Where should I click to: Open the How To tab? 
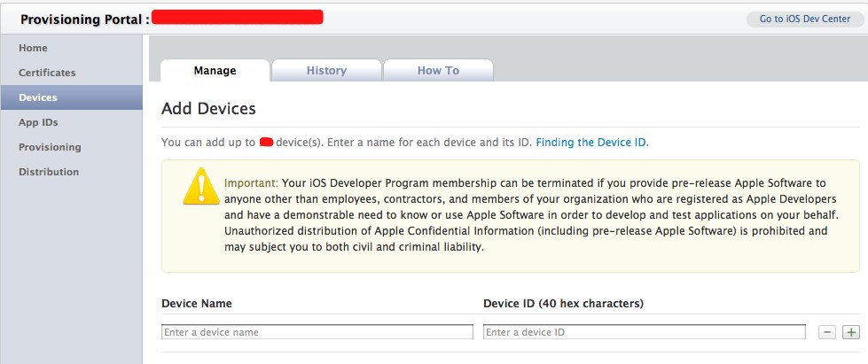pyautogui.click(x=438, y=70)
